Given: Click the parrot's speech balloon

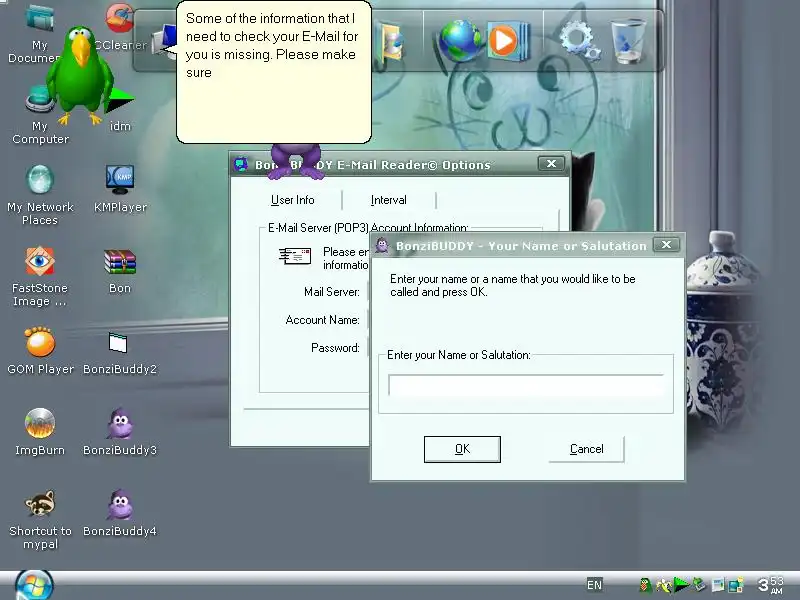Looking at the screenshot, I should (x=273, y=72).
